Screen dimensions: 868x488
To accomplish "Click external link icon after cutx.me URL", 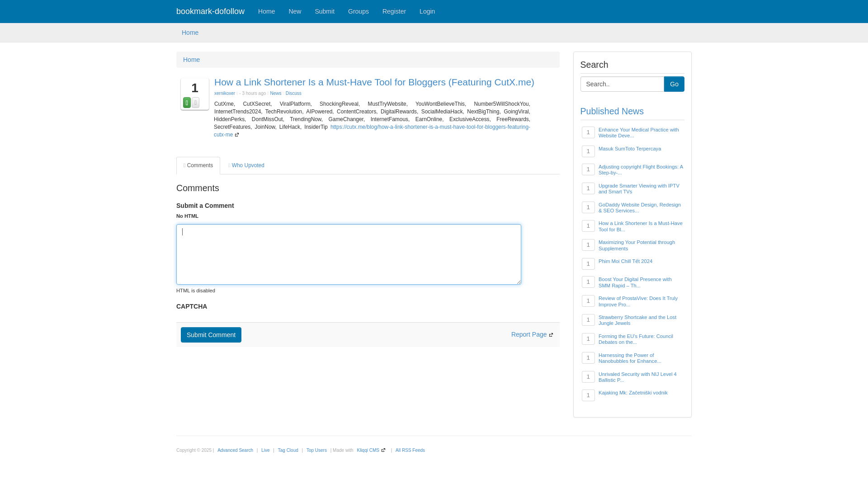I will 237,135.
